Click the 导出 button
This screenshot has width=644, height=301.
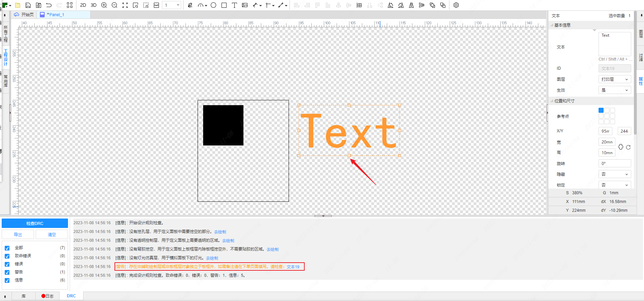tap(18, 235)
